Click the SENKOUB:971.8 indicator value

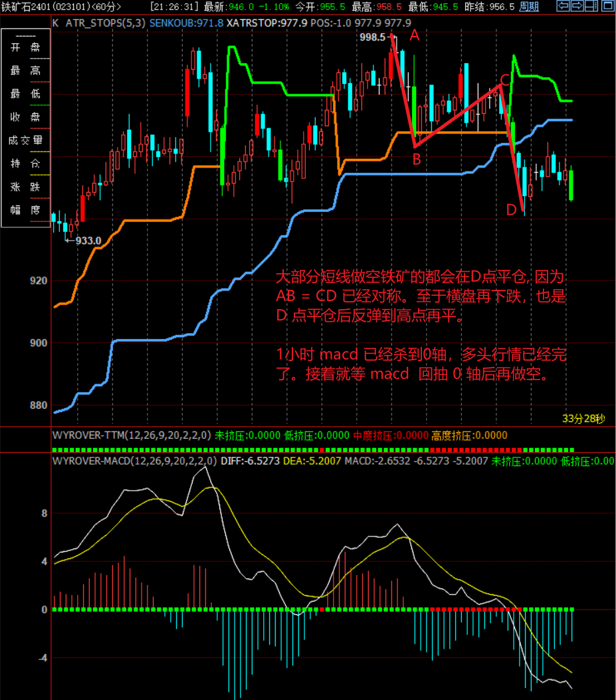click(x=187, y=22)
